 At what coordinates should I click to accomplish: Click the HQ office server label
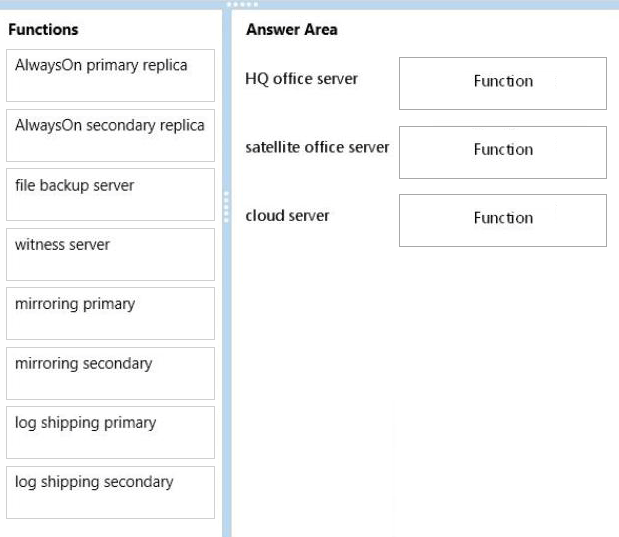[x=301, y=78]
